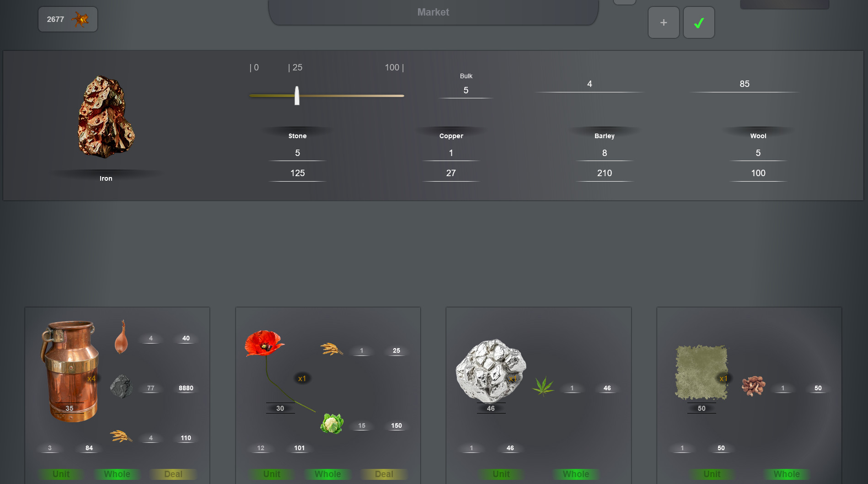868x484 pixels.
Task: Select the peanuts icon beside cloth
Action: pos(753,386)
